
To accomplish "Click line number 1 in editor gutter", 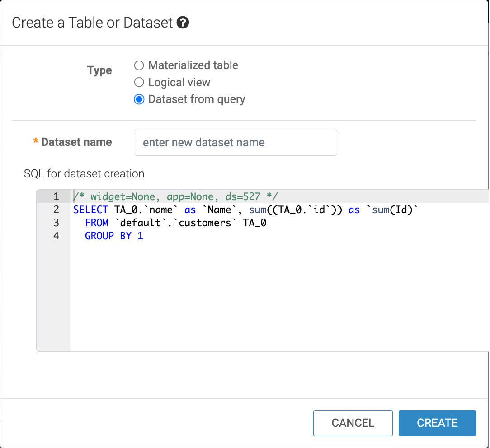I will click(x=56, y=196).
